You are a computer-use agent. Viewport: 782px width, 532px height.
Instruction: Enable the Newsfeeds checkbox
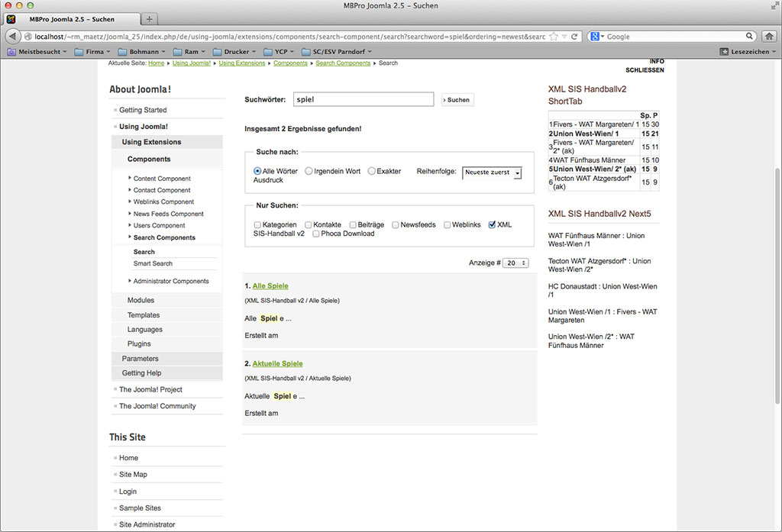[x=396, y=225]
